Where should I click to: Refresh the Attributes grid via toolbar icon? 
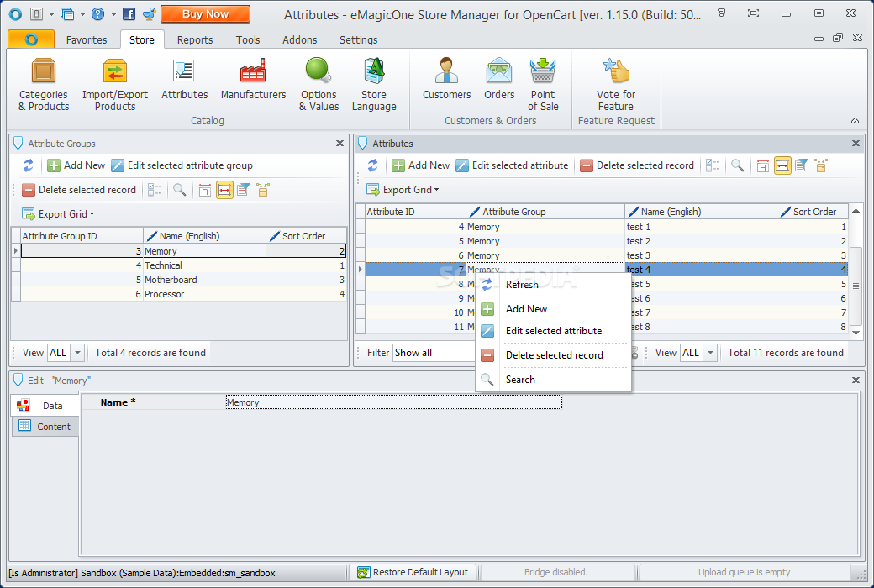(373, 165)
